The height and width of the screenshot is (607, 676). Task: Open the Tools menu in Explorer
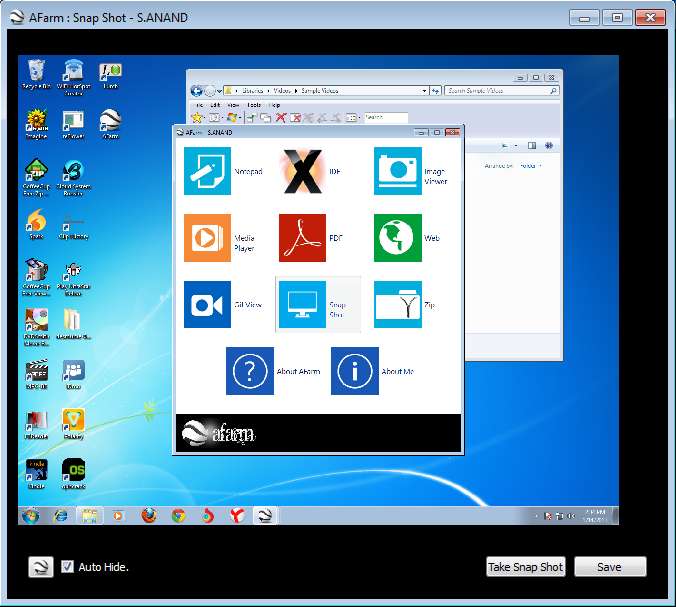point(254,105)
